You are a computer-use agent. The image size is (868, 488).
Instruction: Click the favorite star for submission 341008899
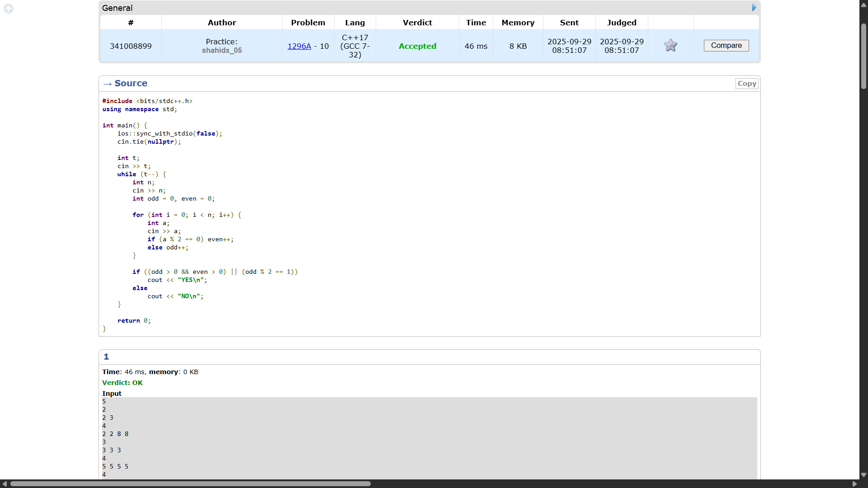point(670,45)
